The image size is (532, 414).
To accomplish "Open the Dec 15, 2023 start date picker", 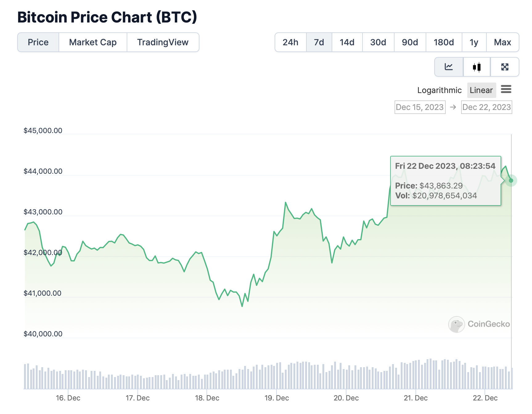I will [420, 107].
